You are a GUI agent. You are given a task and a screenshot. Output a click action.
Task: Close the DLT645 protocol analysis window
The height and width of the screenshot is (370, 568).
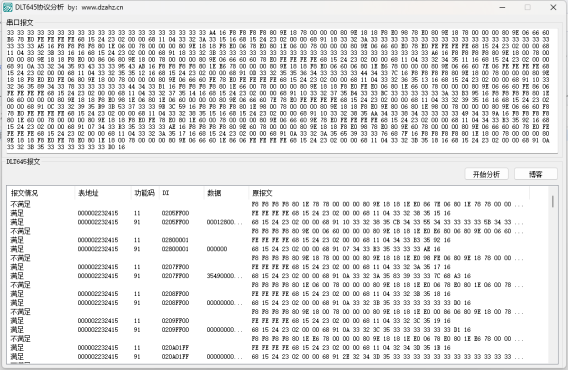coord(553,7)
